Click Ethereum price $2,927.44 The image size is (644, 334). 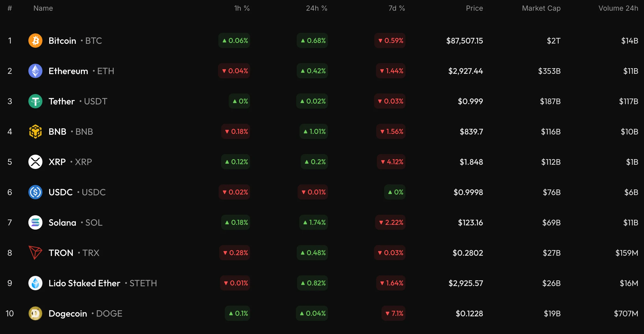[x=466, y=71]
